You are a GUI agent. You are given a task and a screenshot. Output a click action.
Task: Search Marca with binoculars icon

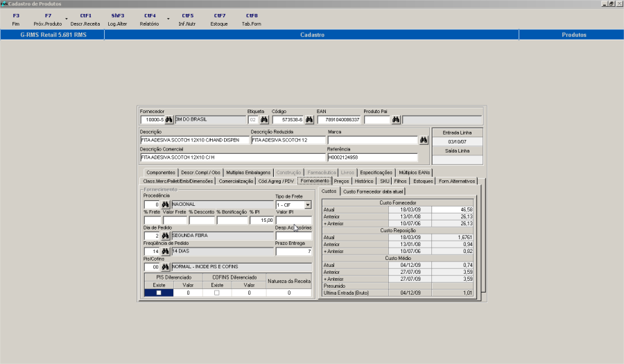[424, 140]
